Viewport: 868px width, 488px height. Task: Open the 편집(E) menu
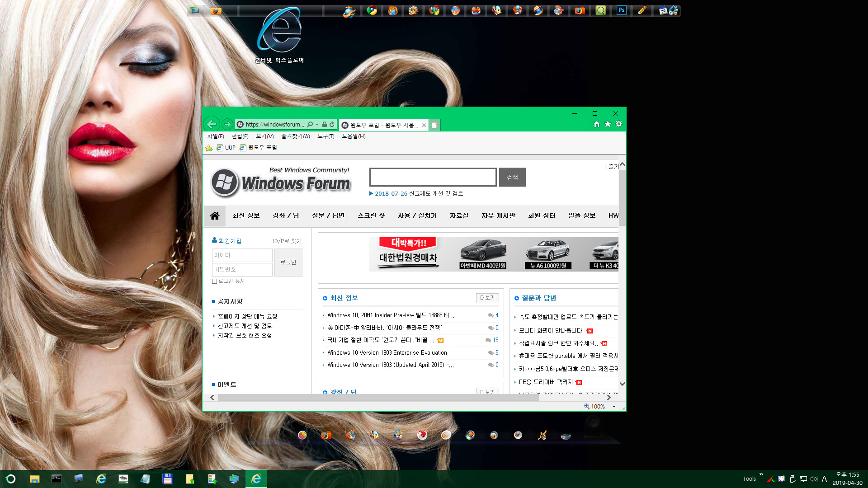coord(240,136)
